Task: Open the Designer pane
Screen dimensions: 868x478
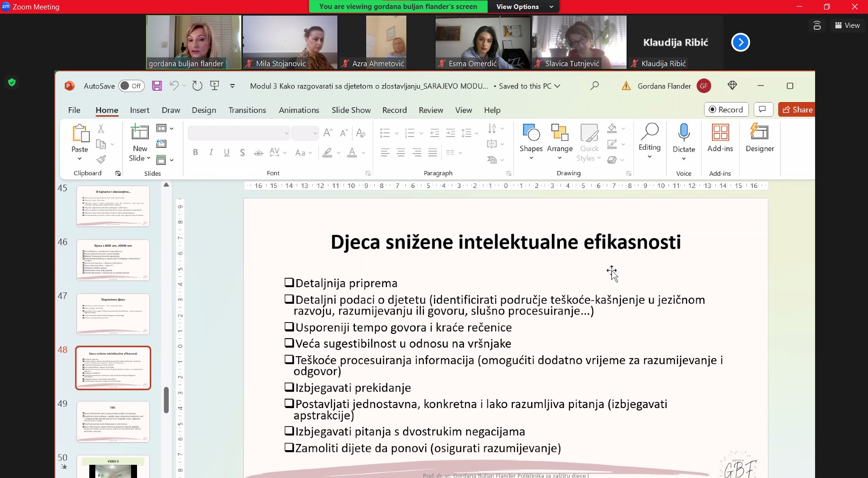Action: pyautogui.click(x=759, y=138)
